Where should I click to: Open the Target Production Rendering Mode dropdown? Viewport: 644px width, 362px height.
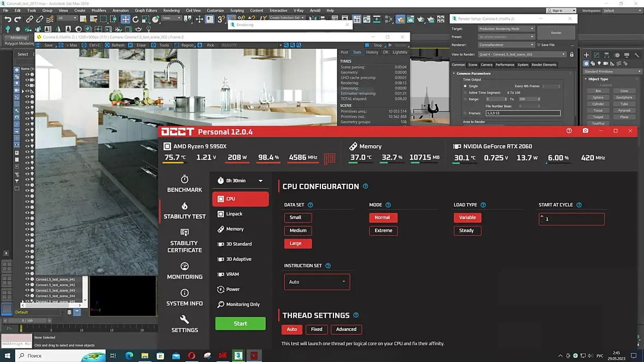pyautogui.click(x=506, y=29)
